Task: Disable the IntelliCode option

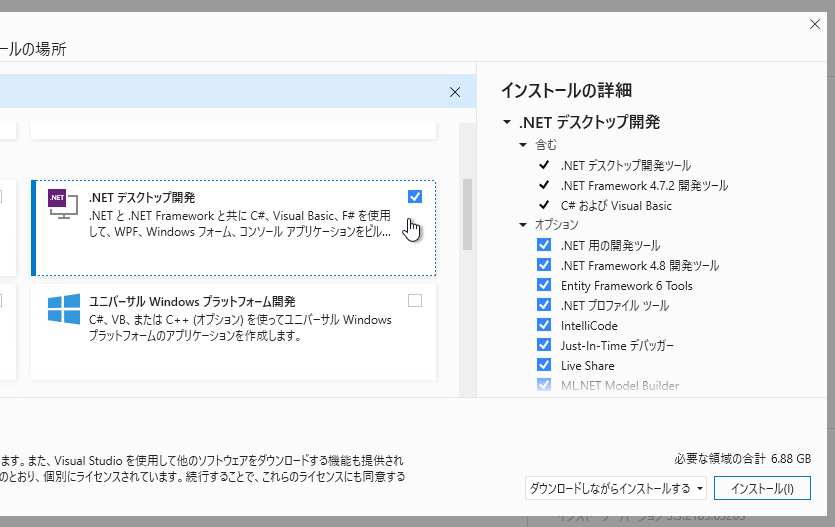Action: (544, 325)
